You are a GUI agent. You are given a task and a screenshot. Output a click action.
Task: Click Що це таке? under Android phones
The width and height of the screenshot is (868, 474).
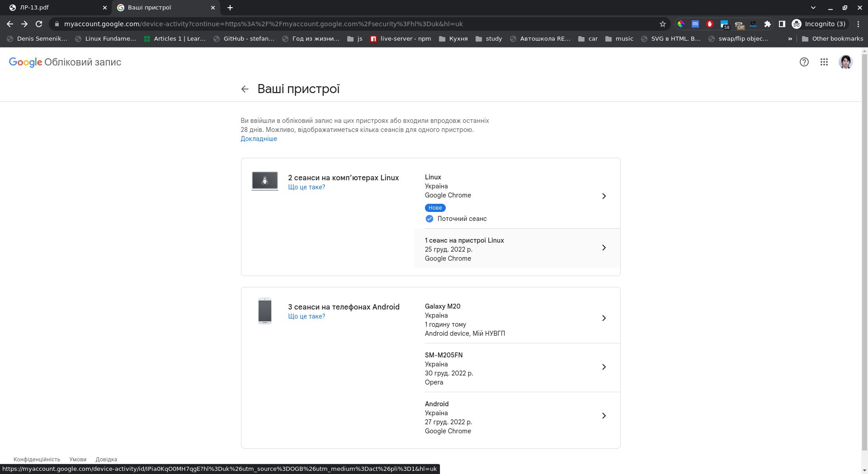click(307, 316)
